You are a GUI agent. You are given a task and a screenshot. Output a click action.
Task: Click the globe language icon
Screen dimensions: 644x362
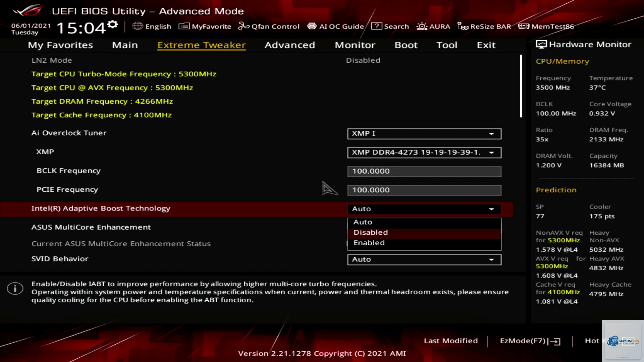point(138,26)
